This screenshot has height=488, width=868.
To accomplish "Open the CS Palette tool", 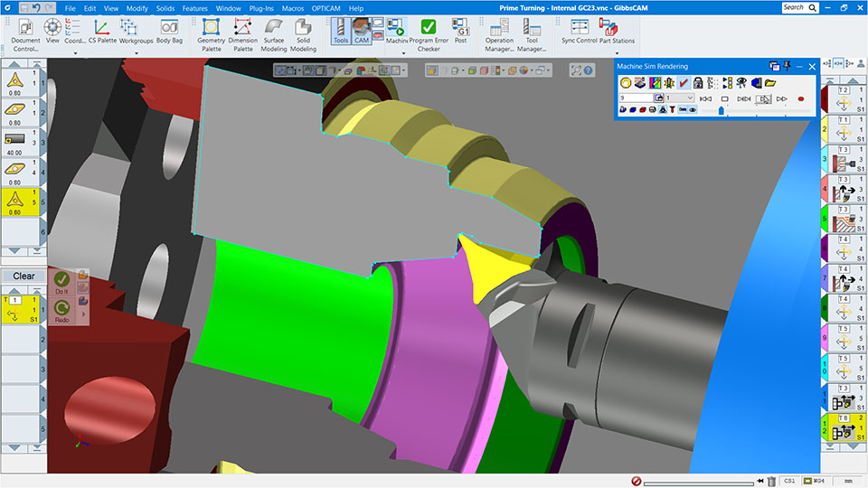I will [102, 31].
